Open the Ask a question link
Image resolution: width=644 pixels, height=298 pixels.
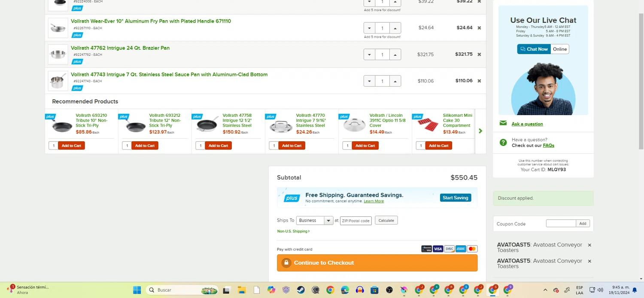coord(527,124)
